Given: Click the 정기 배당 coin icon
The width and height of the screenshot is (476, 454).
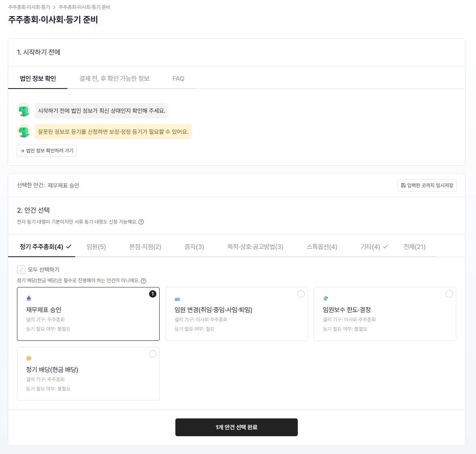Looking at the screenshot, I should [x=29, y=358].
